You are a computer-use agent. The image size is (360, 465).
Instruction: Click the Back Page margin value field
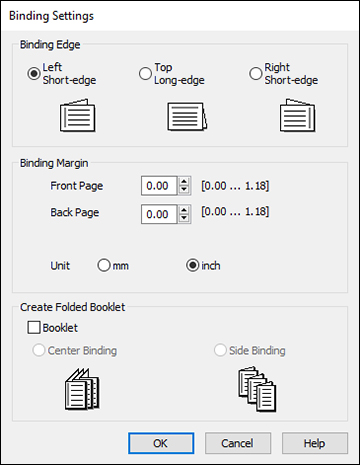(x=159, y=214)
